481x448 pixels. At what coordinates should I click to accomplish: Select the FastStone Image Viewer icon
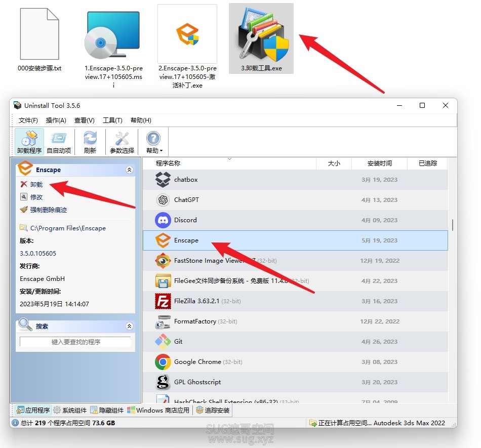tap(163, 261)
